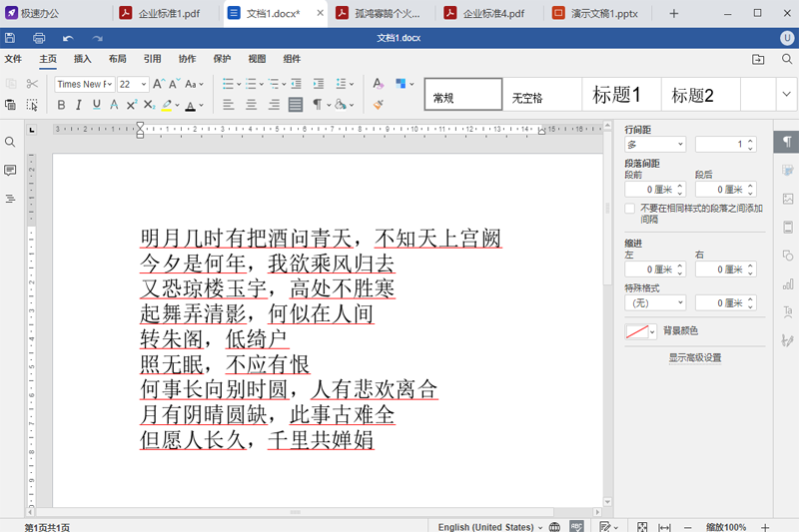Expand the styles gallery arrow
This screenshot has width=799, height=532.
(x=785, y=96)
